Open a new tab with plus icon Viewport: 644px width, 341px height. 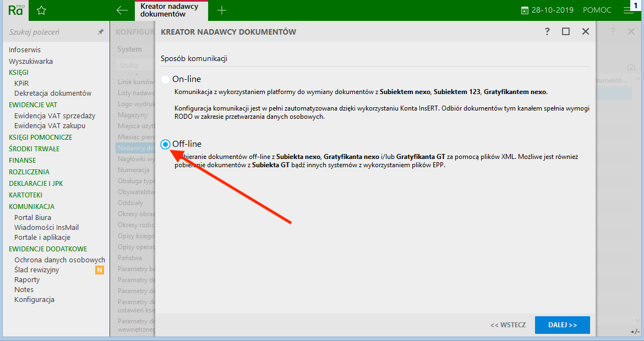coord(222,10)
